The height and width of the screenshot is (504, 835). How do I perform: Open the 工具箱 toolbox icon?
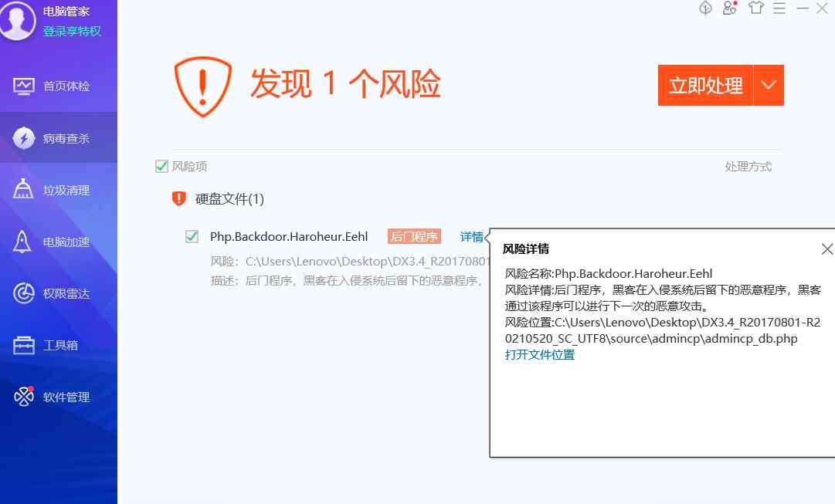point(23,346)
